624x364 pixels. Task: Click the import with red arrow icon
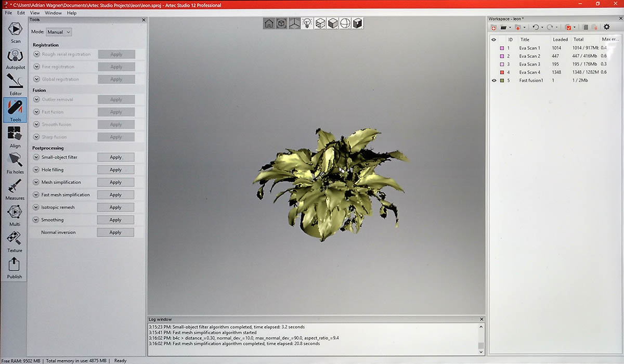click(x=518, y=28)
